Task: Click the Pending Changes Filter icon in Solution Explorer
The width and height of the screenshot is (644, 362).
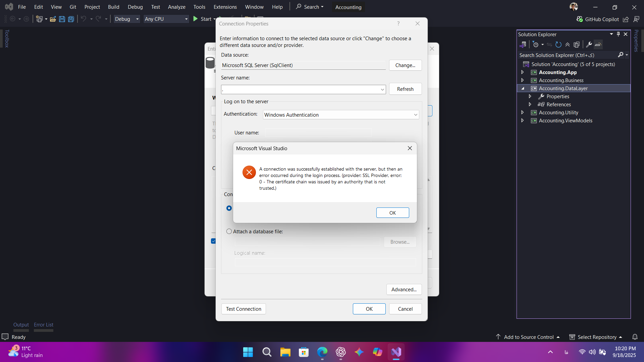Action: coord(536,45)
